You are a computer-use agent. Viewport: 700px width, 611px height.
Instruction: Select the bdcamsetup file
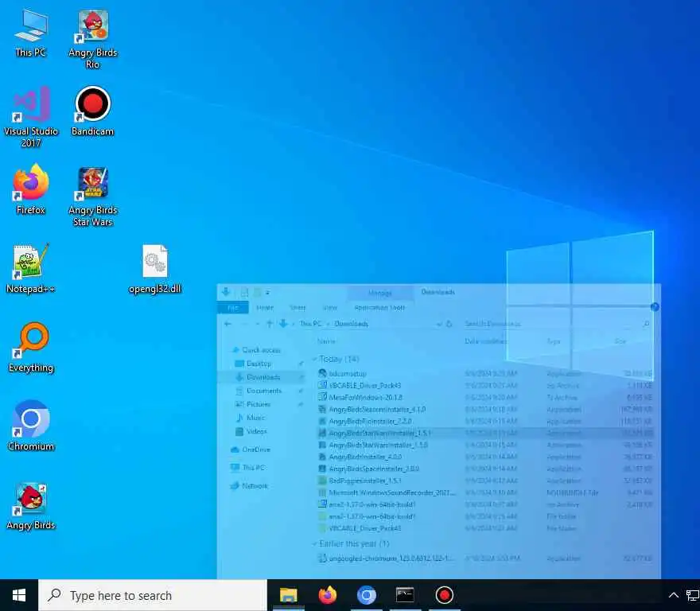tap(484, 373)
